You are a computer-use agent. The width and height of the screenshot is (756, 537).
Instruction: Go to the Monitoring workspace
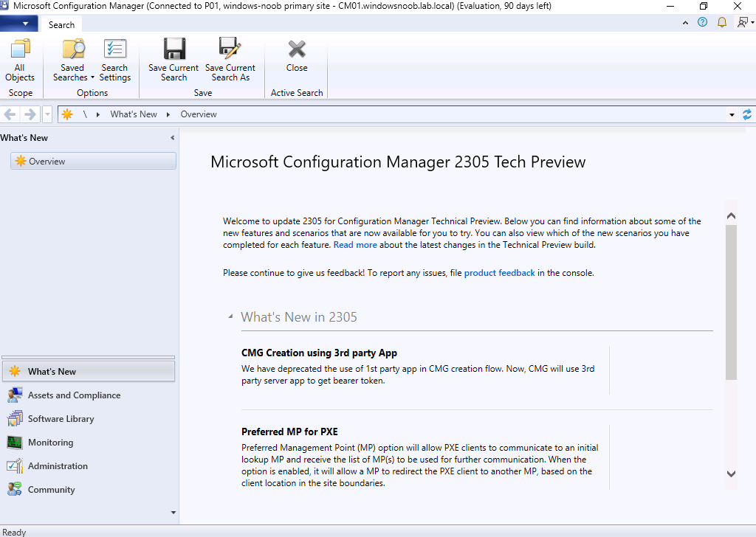click(89, 442)
